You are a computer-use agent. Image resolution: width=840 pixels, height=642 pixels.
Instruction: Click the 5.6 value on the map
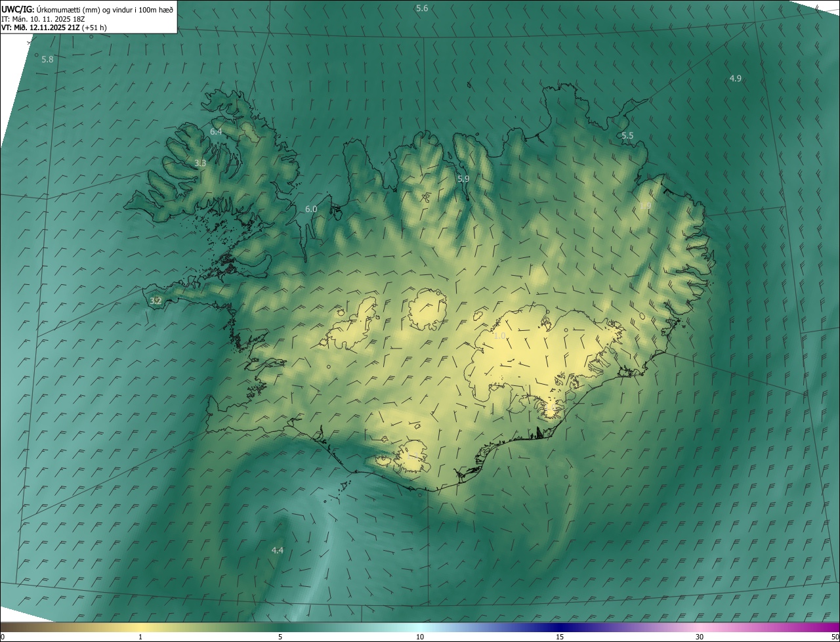click(x=422, y=8)
